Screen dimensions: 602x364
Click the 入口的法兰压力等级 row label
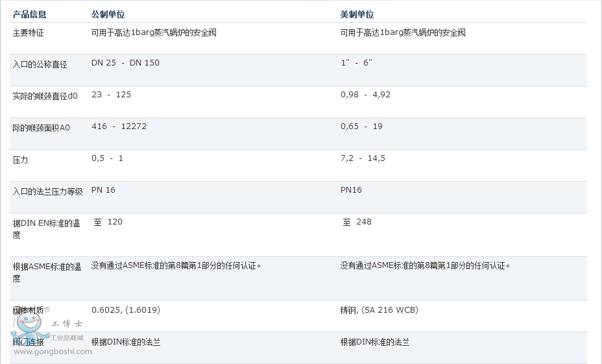click(48, 191)
